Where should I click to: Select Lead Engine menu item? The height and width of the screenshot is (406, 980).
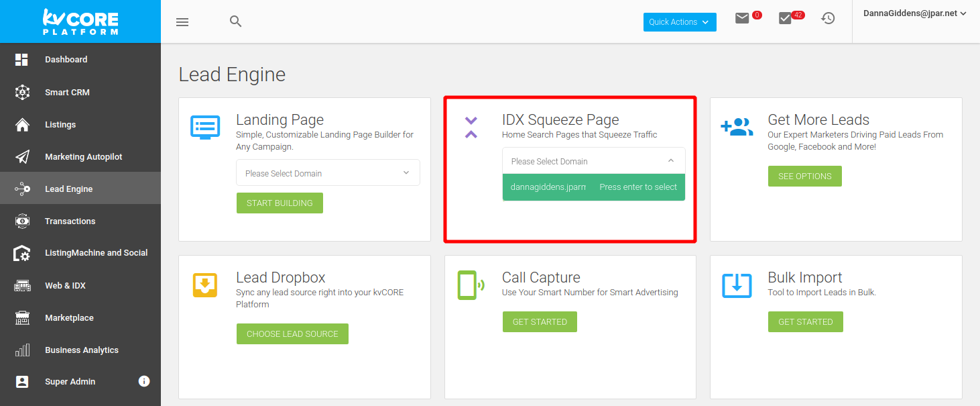80,189
